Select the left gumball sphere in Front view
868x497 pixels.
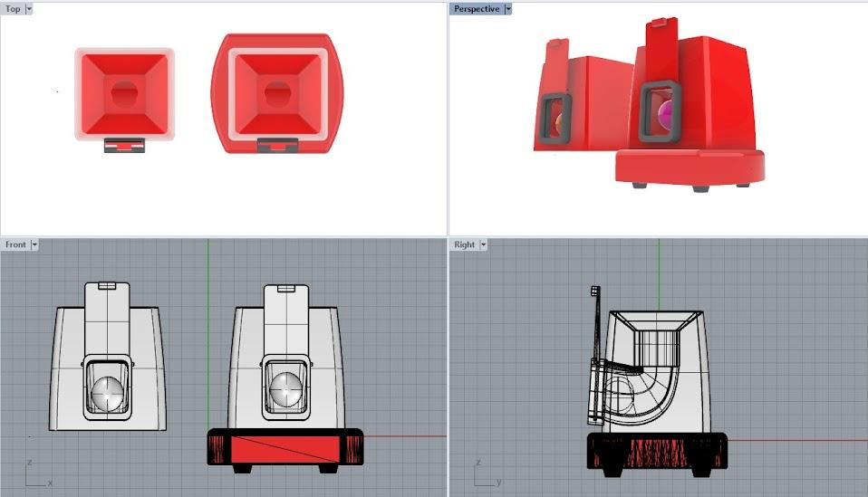(108, 394)
